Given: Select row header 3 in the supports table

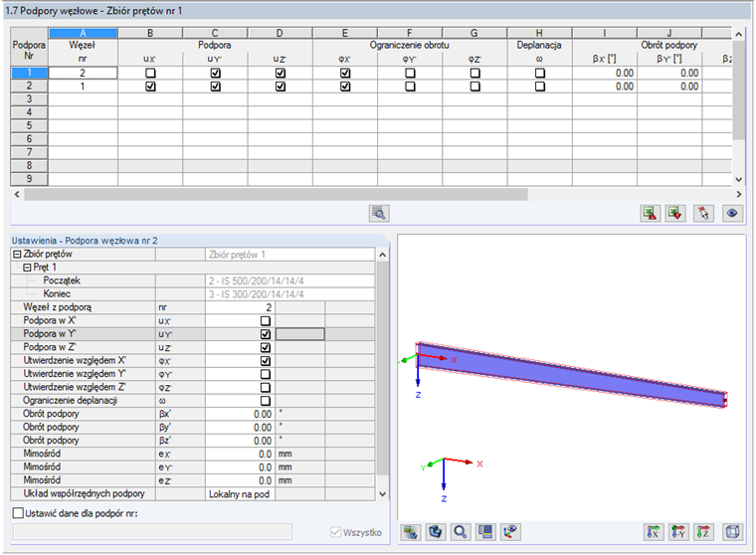Looking at the screenshot, I should 29,99.
